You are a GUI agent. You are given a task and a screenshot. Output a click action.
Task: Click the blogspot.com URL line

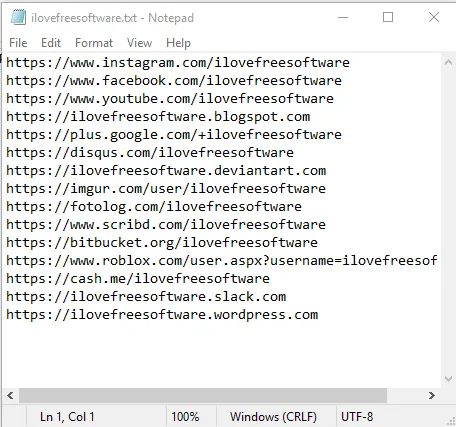(x=158, y=117)
